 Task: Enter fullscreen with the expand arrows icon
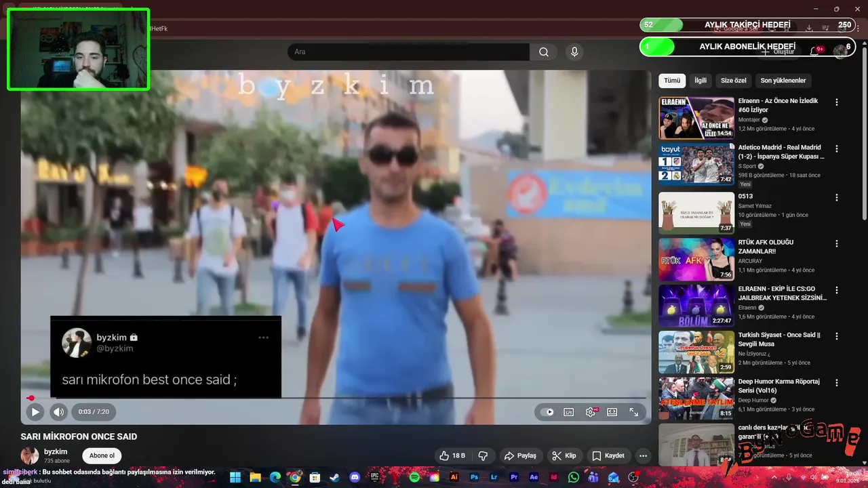tap(634, 412)
